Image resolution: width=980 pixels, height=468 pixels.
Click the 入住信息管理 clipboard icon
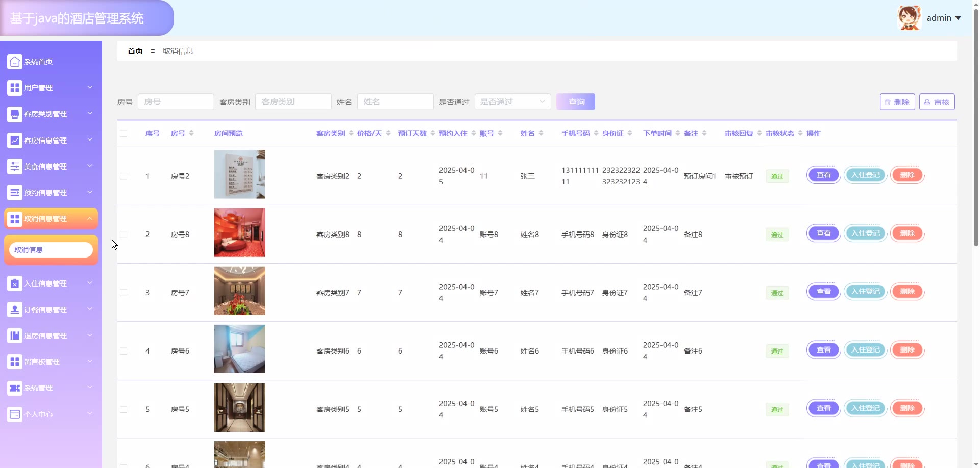[x=15, y=284]
